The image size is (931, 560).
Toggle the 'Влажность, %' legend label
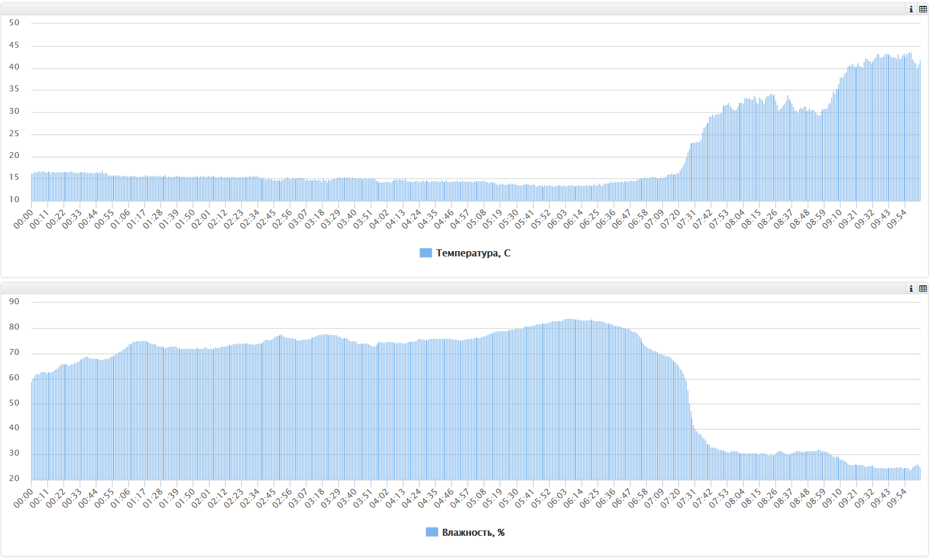pos(473,532)
